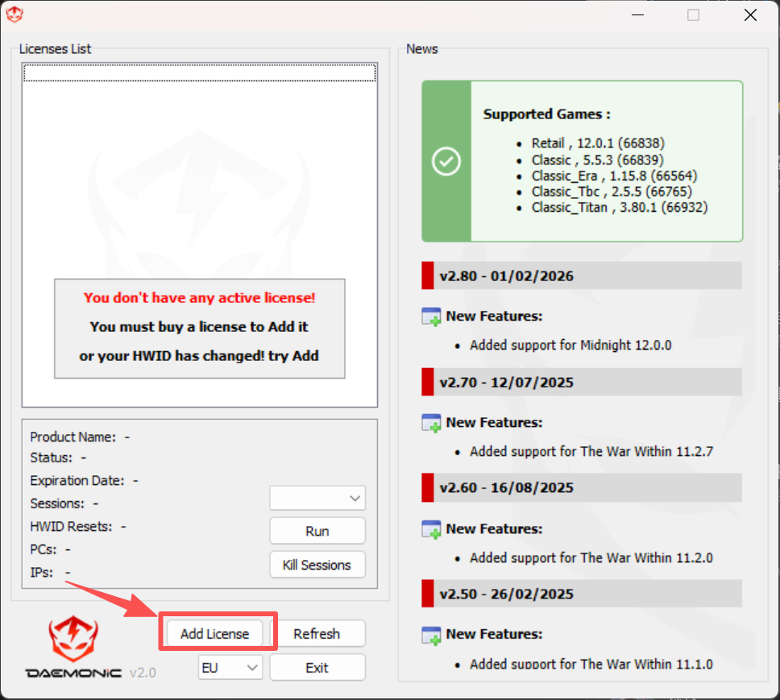Click 'Added support for The War Within 11.1.0'
Viewport: 780px width, 700px height.
[591, 665]
